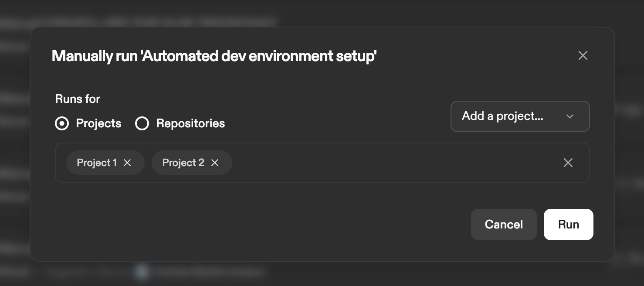Remove Project 2 with its X icon
644x286 pixels.
215,163
